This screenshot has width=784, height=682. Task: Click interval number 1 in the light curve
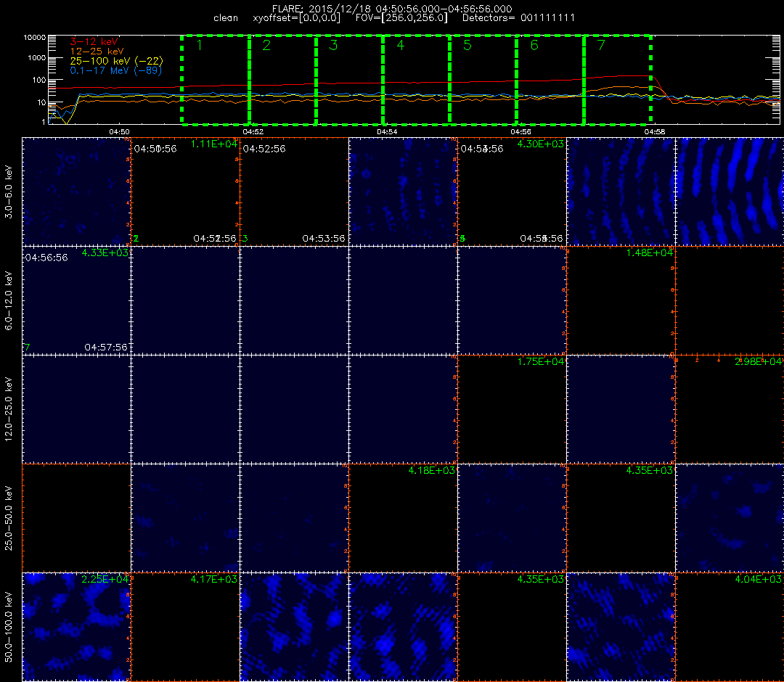[x=200, y=46]
